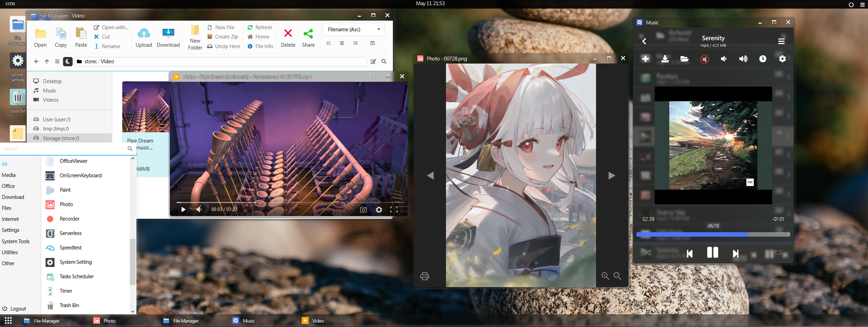Toggle dark mode moon button in File Manager
The image size is (868, 327).
click(68, 62)
